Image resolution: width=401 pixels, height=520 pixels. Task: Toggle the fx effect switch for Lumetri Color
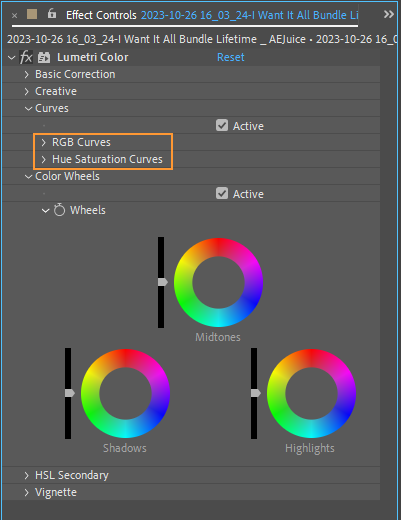click(26, 57)
